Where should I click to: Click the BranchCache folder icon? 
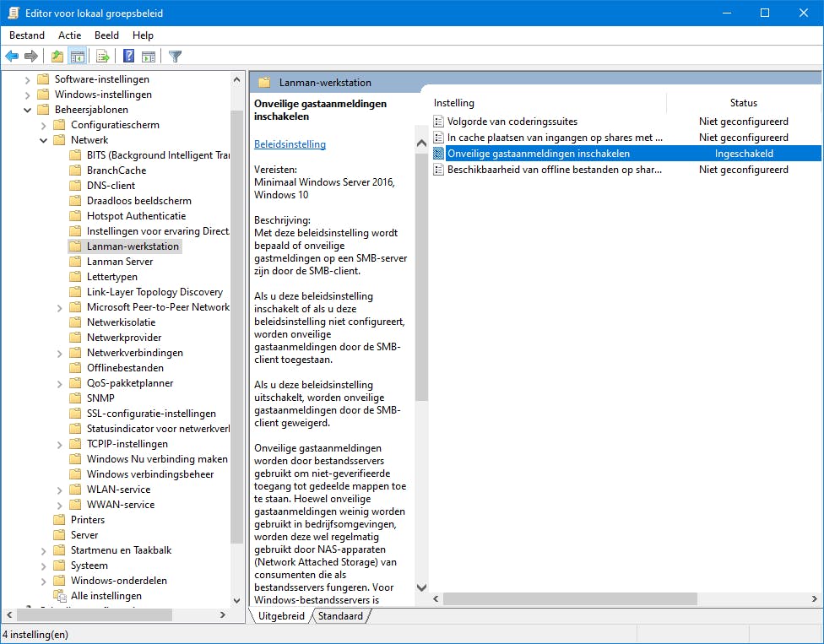(x=76, y=170)
